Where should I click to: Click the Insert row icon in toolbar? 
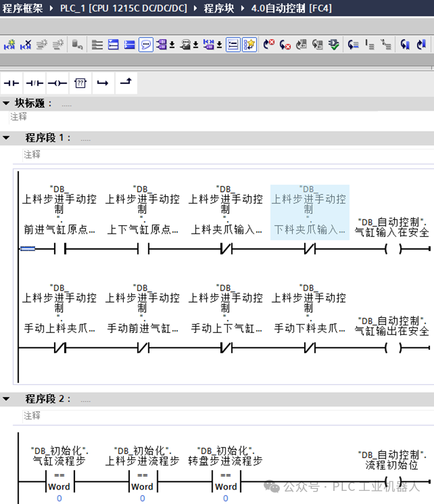42,44
